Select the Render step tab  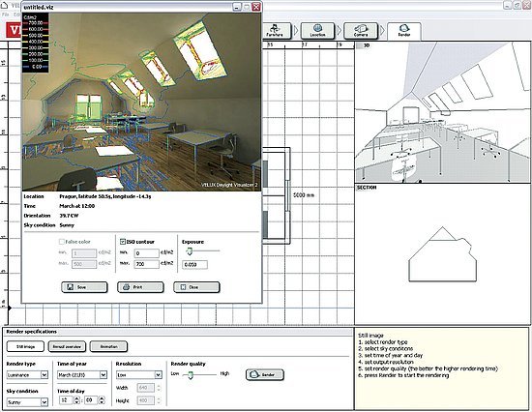pos(404,31)
